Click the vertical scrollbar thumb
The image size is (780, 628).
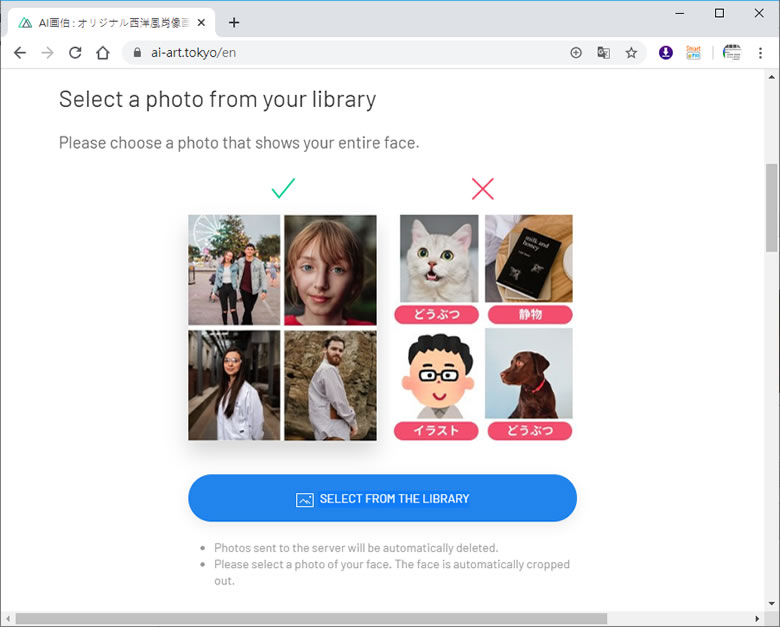[772, 208]
